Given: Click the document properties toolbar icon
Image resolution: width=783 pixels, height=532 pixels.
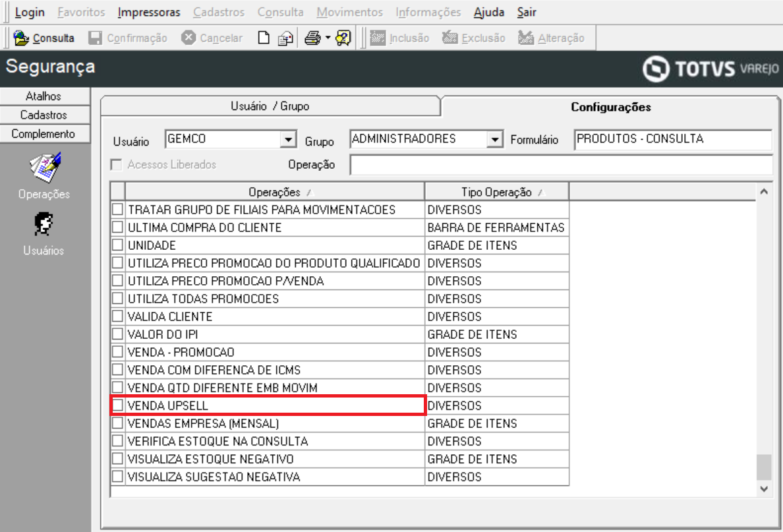Looking at the screenshot, I should pyautogui.click(x=285, y=38).
